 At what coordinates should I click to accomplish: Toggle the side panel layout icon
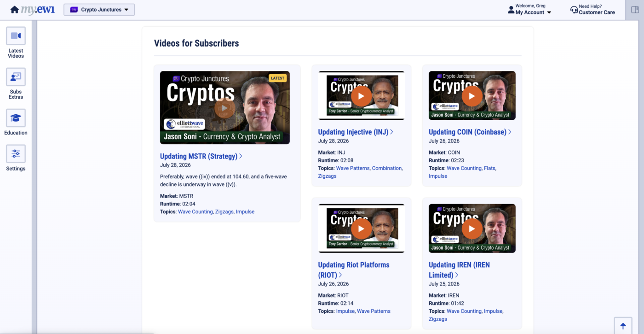pos(635,10)
